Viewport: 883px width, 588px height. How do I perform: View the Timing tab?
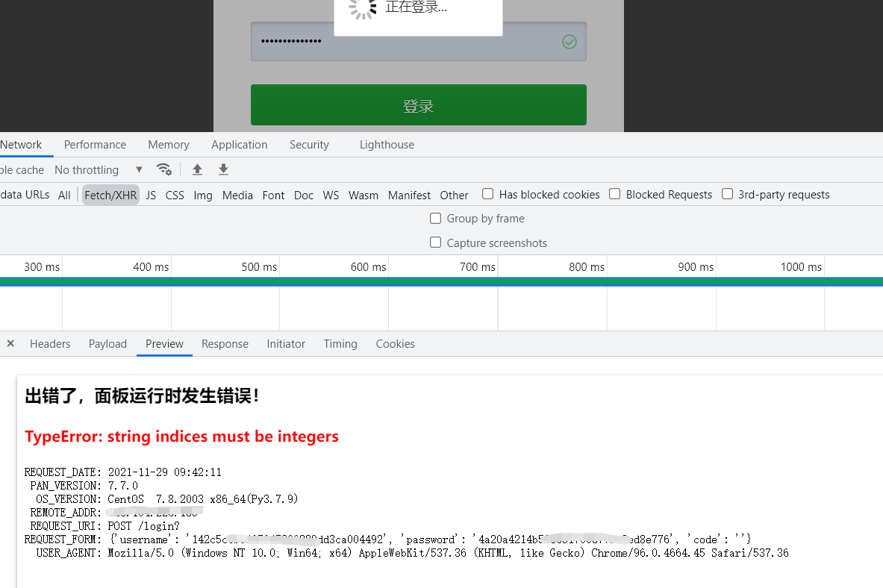[x=340, y=343]
